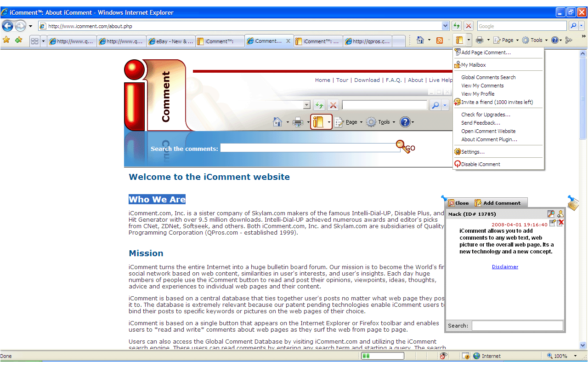Open the Download link on page header
Viewport: 588px width, 368px height.
point(367,80)
